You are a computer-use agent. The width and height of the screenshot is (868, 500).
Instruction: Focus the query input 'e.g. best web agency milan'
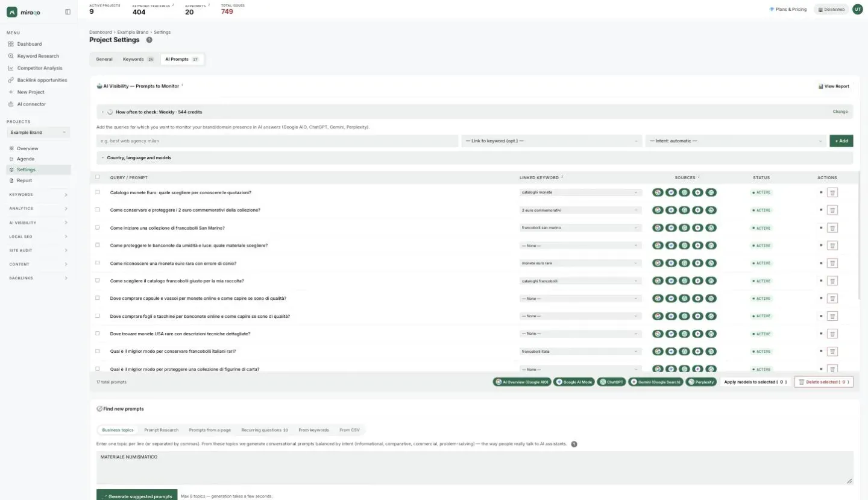tap(277, 141)
